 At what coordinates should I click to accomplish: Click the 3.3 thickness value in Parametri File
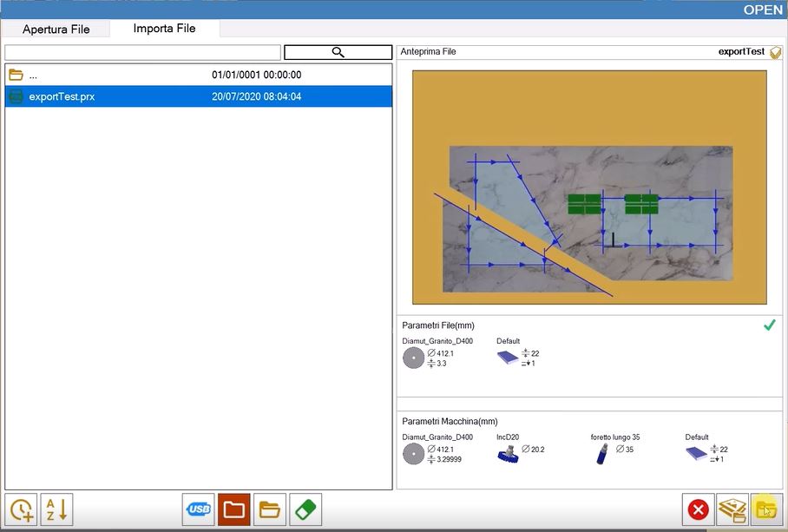coord(441,364)
